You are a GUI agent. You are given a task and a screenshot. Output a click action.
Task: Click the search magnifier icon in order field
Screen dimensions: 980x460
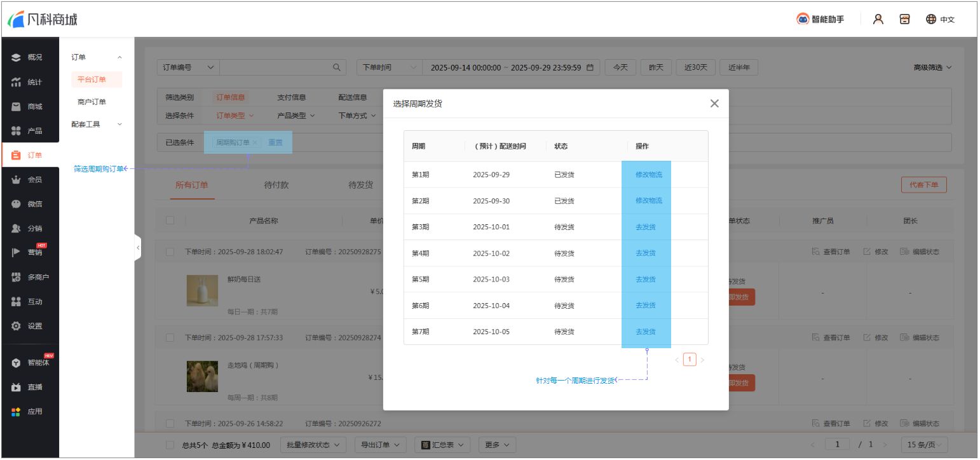click(x=337, y=67)
